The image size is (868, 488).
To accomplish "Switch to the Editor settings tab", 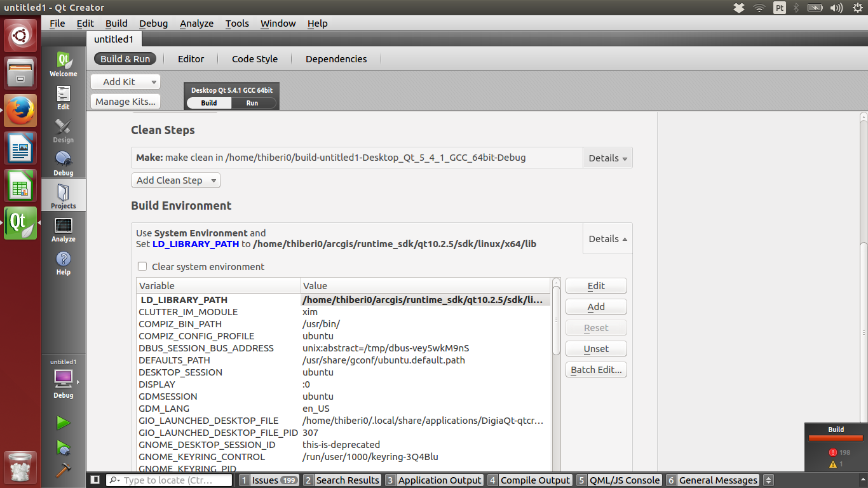I will click(191, 58).
